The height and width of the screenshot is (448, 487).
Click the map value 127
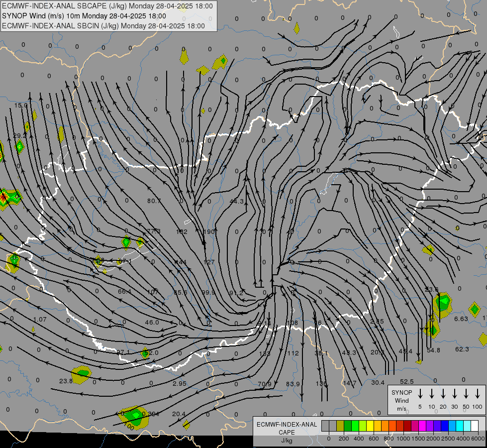[x=209, y=262]
